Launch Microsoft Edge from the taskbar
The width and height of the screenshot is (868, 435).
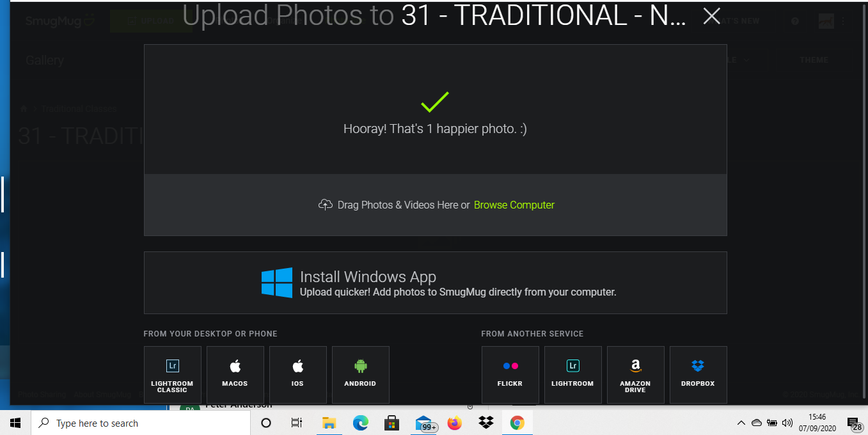pos(361,423)
